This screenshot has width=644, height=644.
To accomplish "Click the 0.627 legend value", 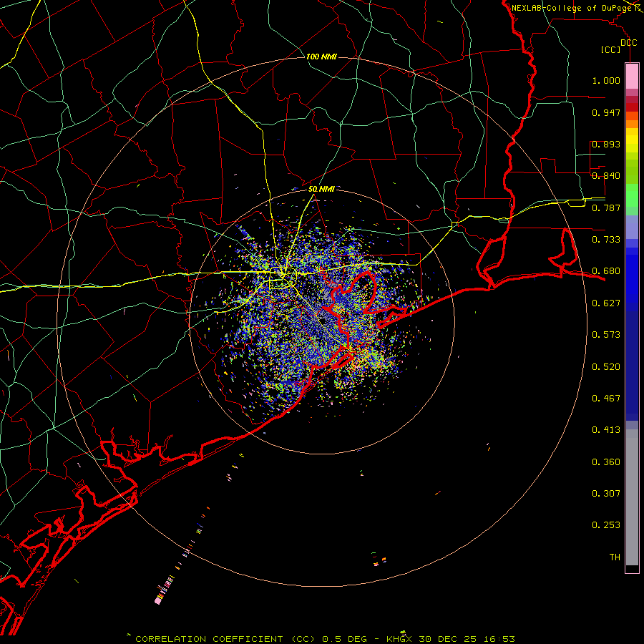I will point(606,303).
